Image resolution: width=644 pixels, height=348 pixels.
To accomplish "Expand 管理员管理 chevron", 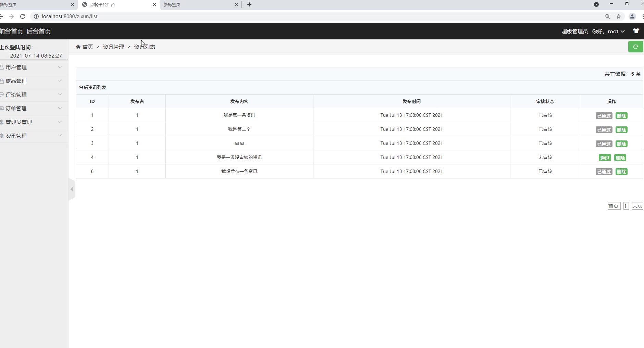I will pyautogui.click(x=60, y=122).
